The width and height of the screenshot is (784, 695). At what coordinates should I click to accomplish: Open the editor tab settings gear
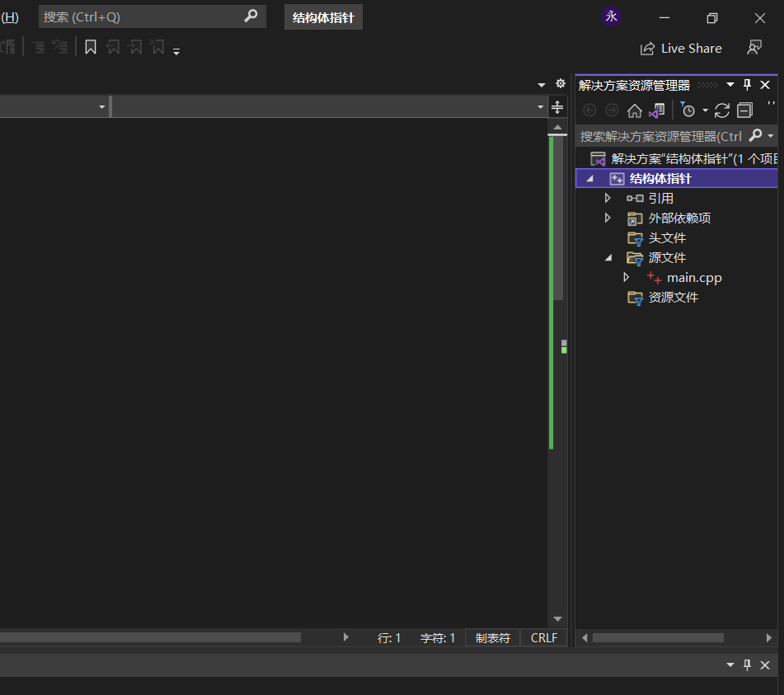click(x=561, y=83)
